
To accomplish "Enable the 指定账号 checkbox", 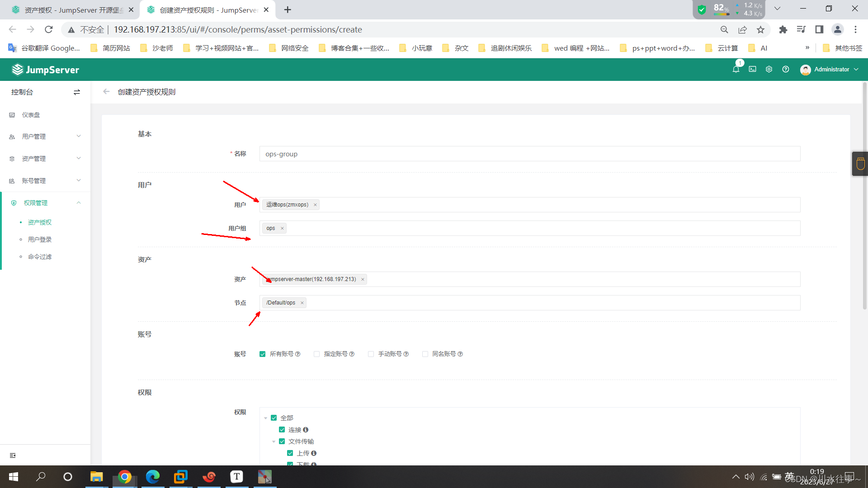I will [317, 354].
